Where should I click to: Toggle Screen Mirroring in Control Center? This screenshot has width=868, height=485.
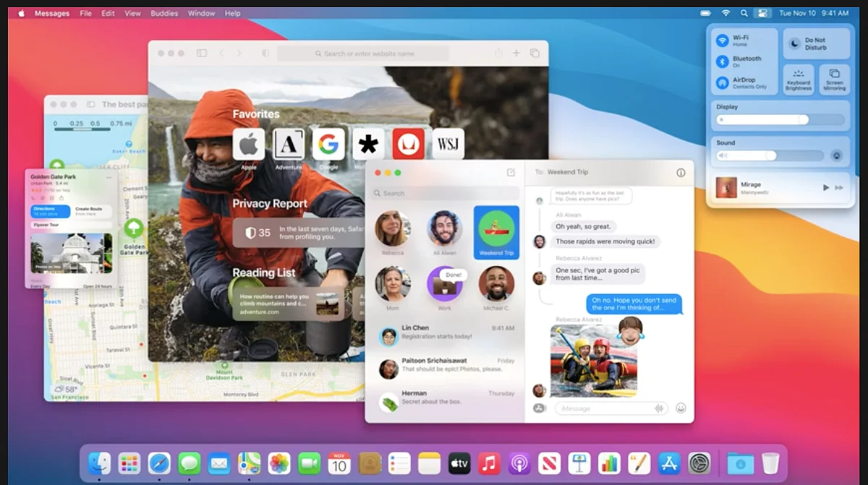(x=834, y=80)
